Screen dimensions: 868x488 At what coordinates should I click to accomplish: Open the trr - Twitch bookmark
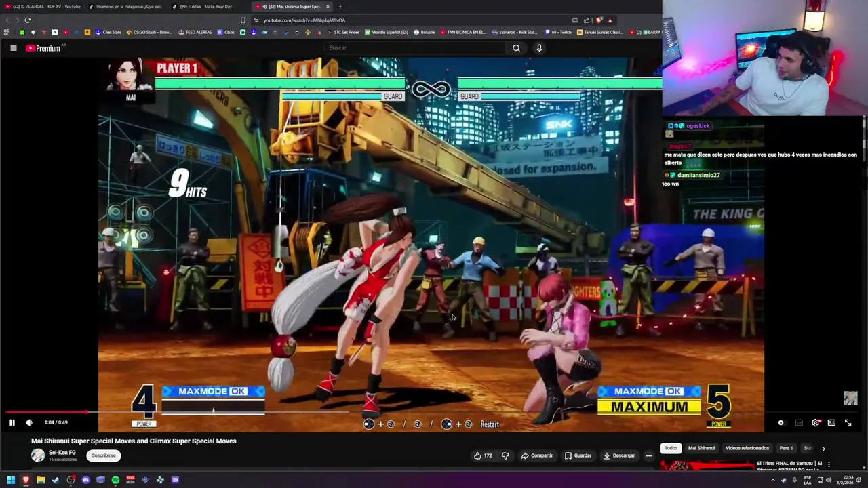(558, 32)
